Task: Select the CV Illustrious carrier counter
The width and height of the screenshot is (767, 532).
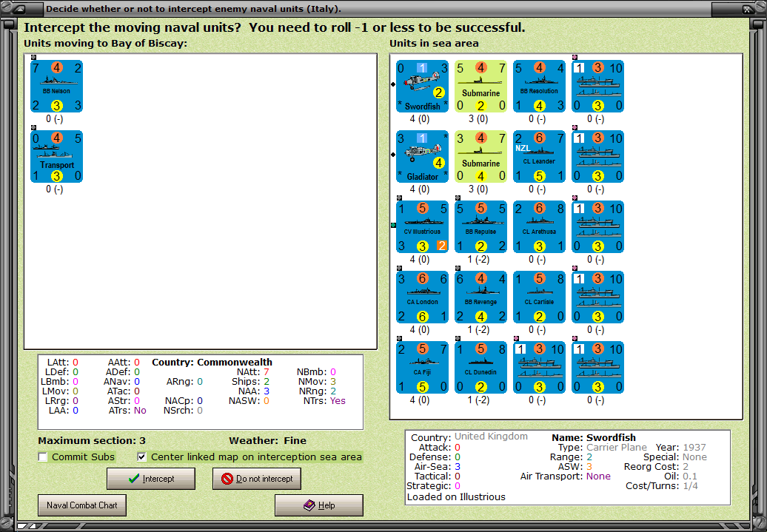Action: tap(422, 227)
